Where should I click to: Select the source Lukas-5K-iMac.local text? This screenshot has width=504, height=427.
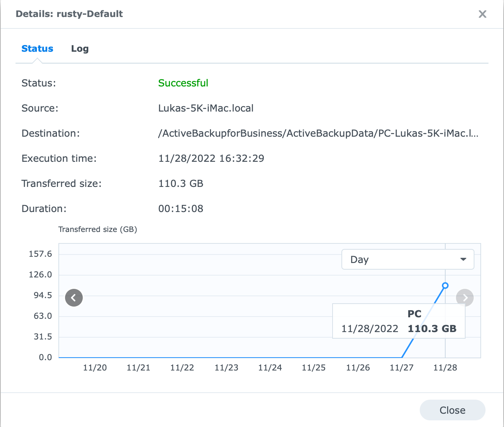click(206, 108)
